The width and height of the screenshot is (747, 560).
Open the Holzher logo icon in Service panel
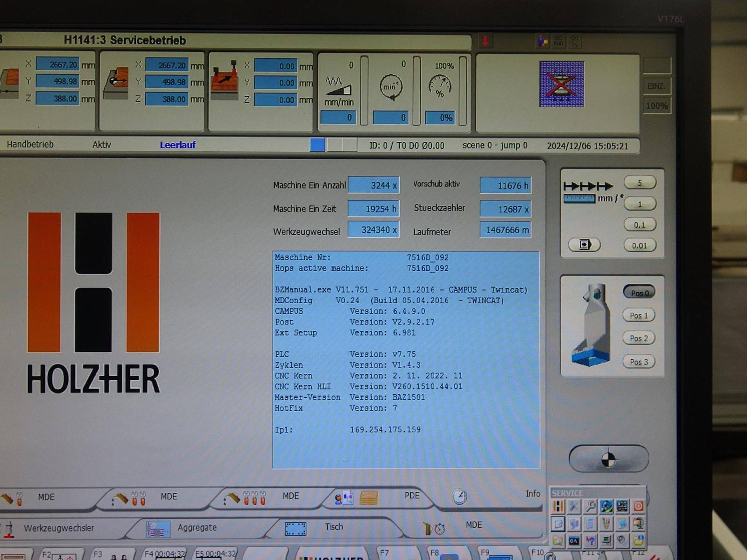tap(558, 506)
